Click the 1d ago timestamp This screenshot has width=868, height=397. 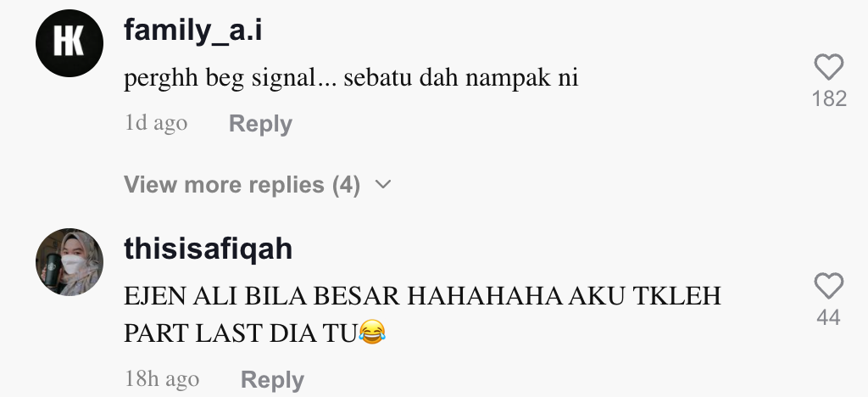coord(156,123)
